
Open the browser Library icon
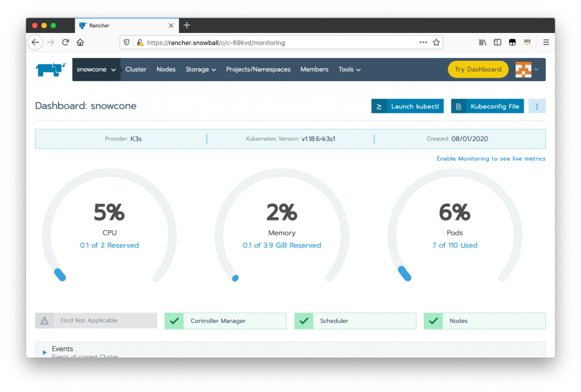pyautogui.click(x=482, y=43)
